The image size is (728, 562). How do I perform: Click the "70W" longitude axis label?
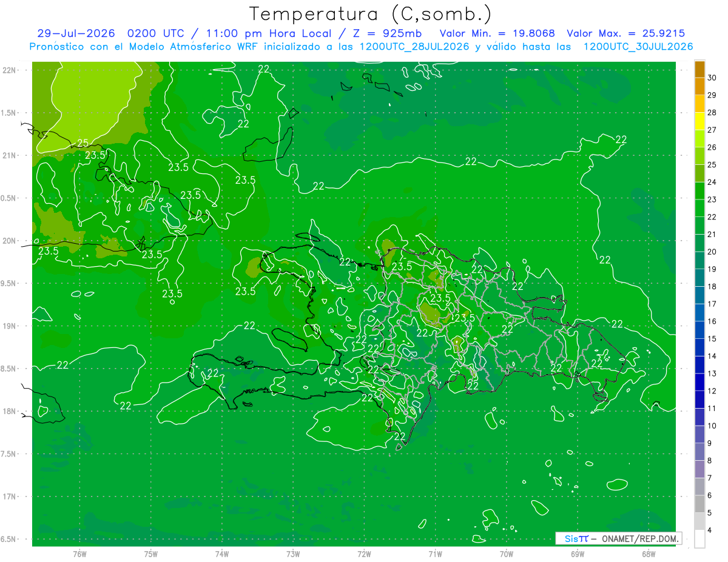[506, 554]
